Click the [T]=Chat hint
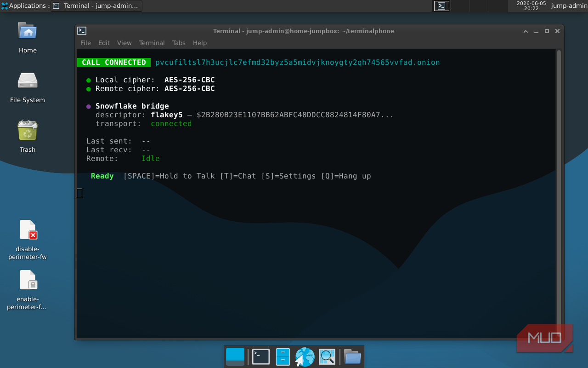 (238, 176)
